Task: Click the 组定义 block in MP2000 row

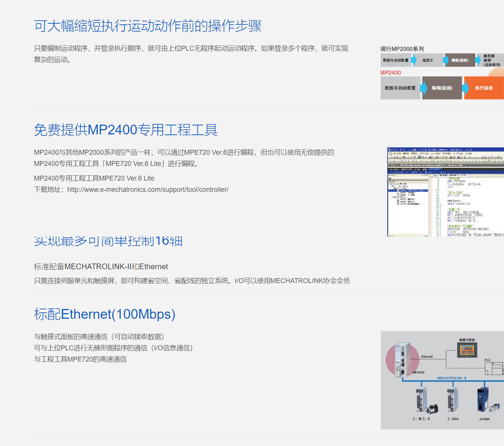Action: tap(427, 60)
